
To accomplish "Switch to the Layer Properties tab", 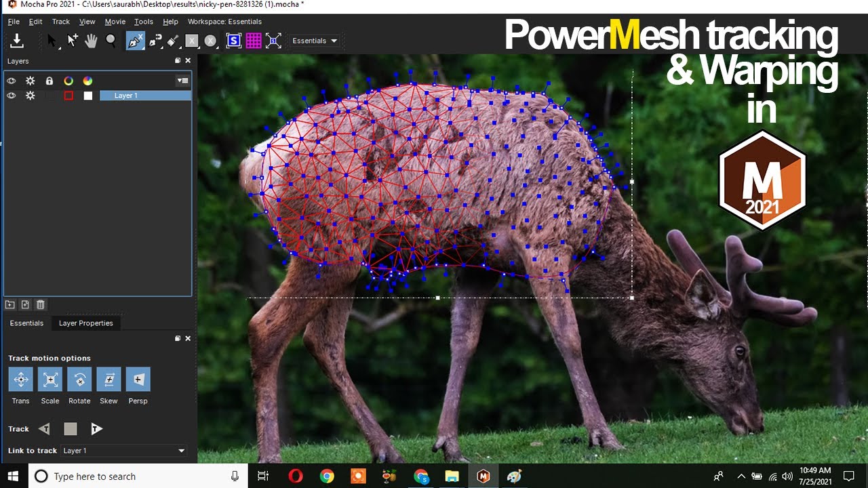I will tap(86, 323).
